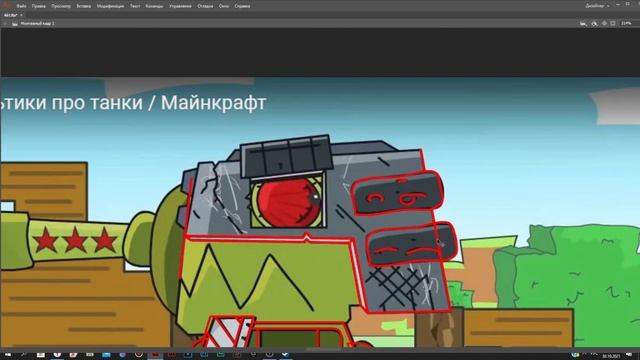Screen dimensions: 640x360
Task: Open the Отладка menu
Action: click(205, 6)
